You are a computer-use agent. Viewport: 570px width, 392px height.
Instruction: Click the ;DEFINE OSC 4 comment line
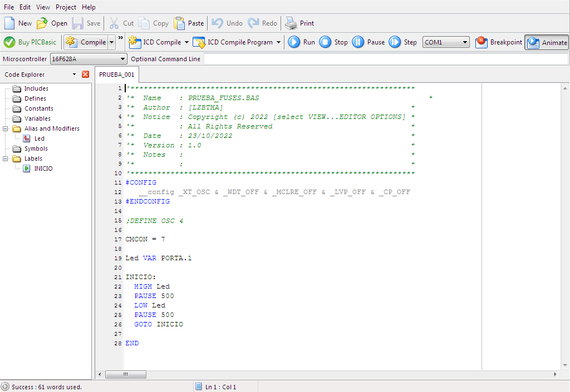[x=154, y=221]
